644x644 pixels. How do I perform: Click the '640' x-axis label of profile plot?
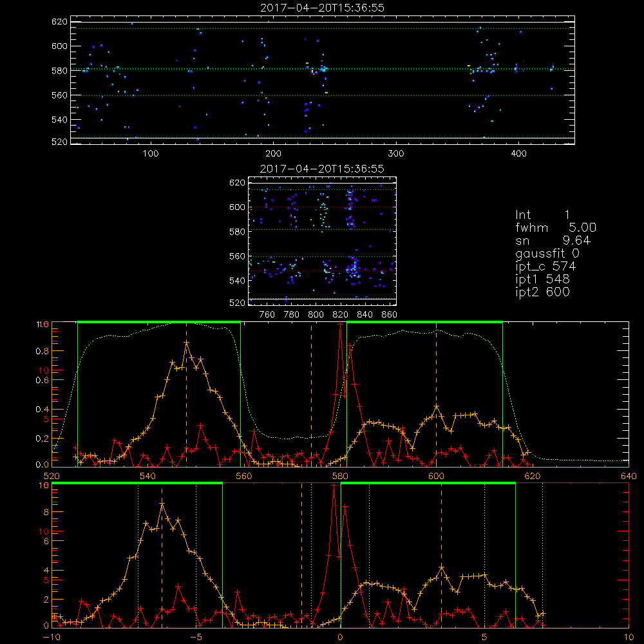click(x=629, y=476)
